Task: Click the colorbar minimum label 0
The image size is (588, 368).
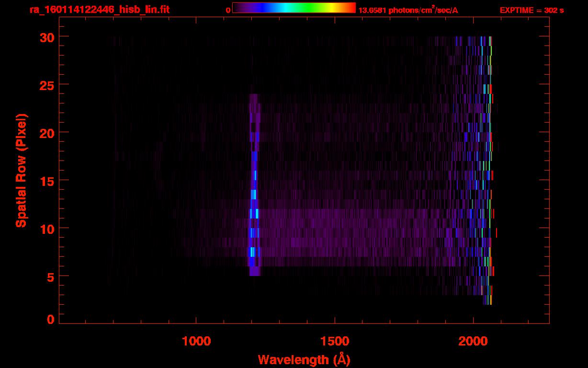Action: click(228, 10)
